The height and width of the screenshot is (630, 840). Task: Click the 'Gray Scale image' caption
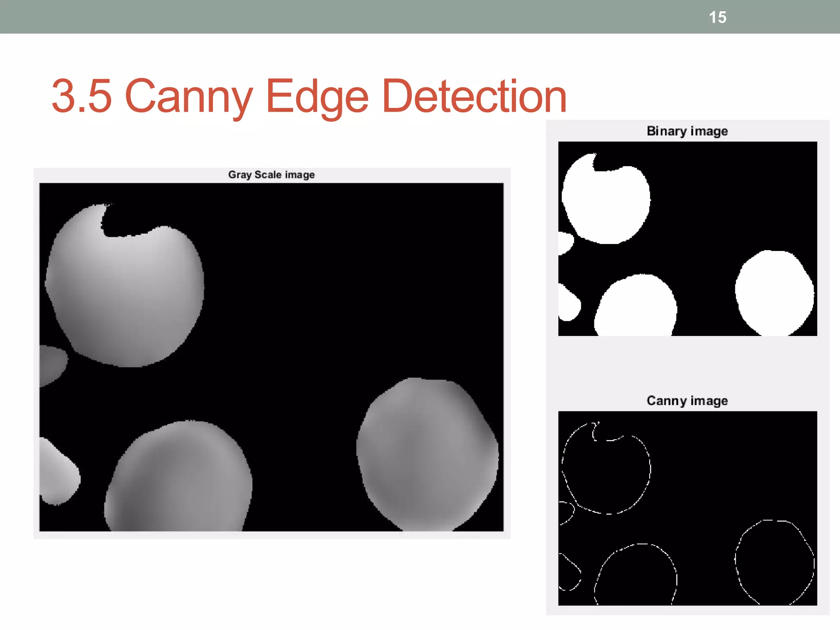272,175
